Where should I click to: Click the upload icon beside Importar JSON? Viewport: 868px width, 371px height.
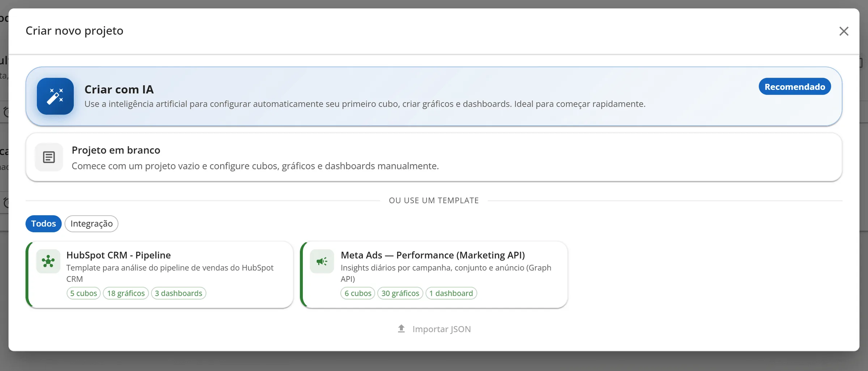click(x=401, y=329)
